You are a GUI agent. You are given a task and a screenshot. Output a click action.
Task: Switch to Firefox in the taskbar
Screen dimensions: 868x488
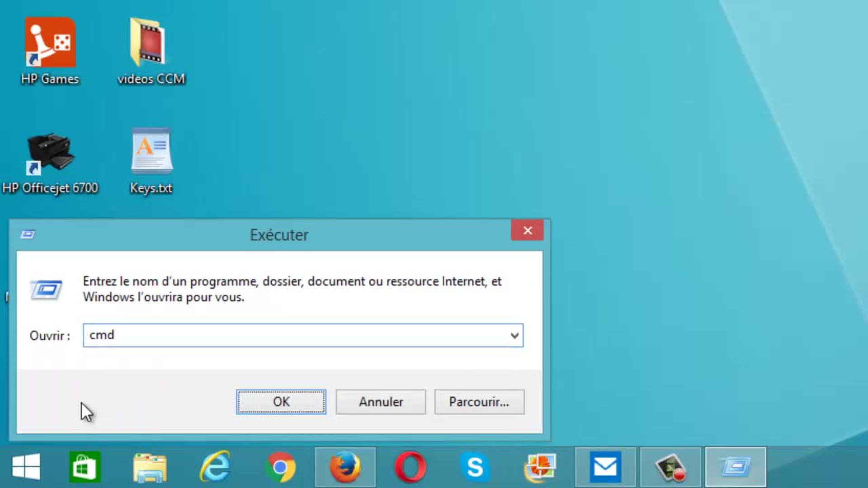(345, 467)
